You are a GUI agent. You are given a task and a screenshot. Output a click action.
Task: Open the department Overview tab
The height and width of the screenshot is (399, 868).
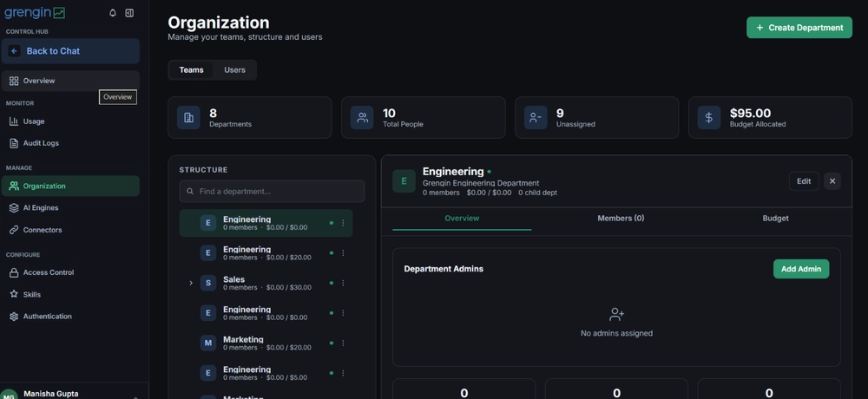(462, 219)
